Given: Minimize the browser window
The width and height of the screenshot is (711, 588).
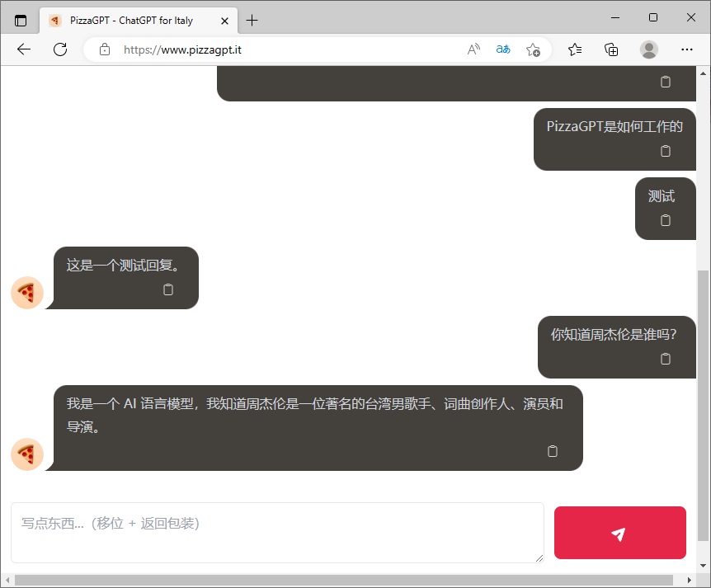Looking at the screenshot, I should pos(615,17).
